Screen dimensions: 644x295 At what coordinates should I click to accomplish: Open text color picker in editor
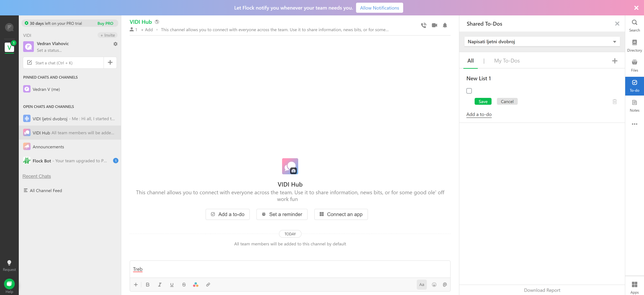point(196,285)
